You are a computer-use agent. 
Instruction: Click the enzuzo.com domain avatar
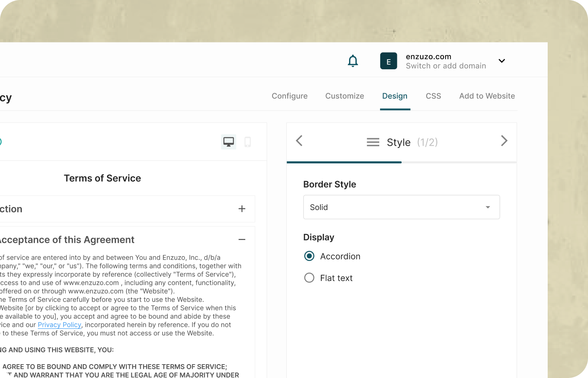click(x=388, y=61)
